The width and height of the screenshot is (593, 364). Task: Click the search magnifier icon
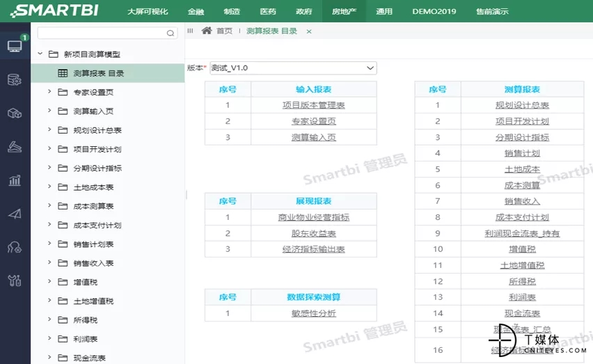[171, 33]
